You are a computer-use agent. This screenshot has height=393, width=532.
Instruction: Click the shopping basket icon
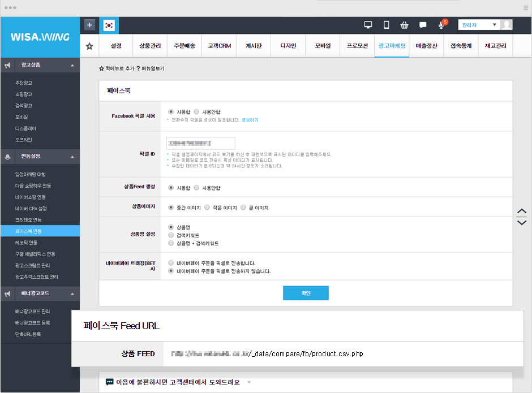[x=405, y=25]
